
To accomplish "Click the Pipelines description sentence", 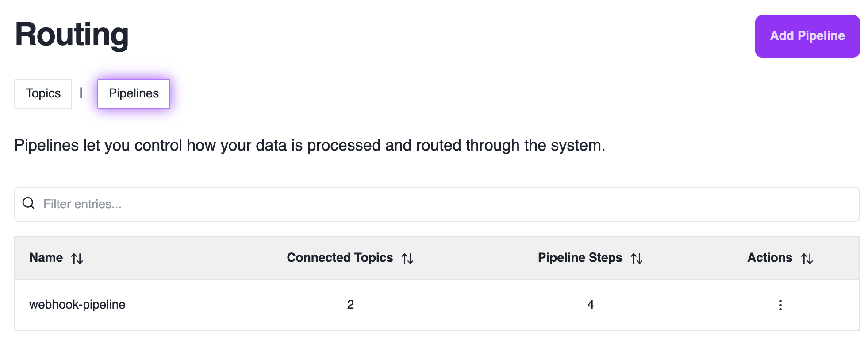I will (x=310, y=145).
